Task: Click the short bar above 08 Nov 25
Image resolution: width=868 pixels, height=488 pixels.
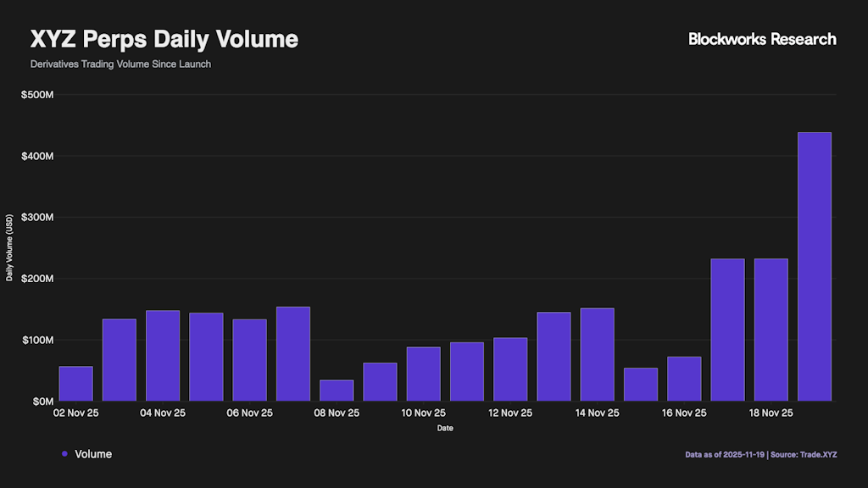Action: pyautogui.click(x=337, y=390)
